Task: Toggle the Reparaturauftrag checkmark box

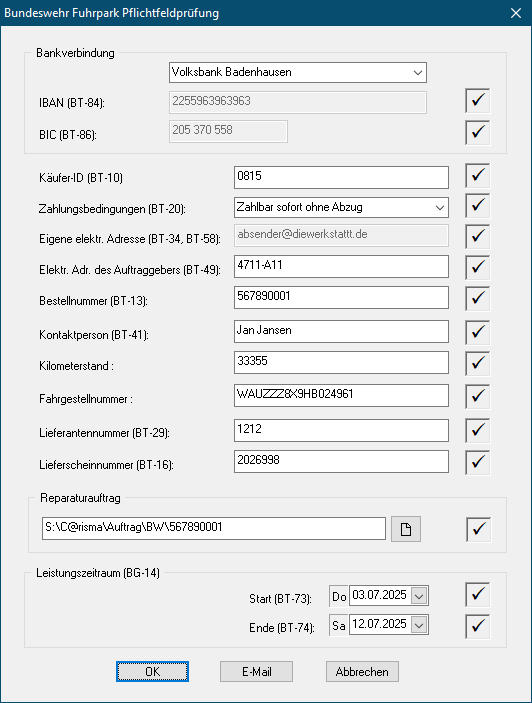Action: (x=478, y=529)
